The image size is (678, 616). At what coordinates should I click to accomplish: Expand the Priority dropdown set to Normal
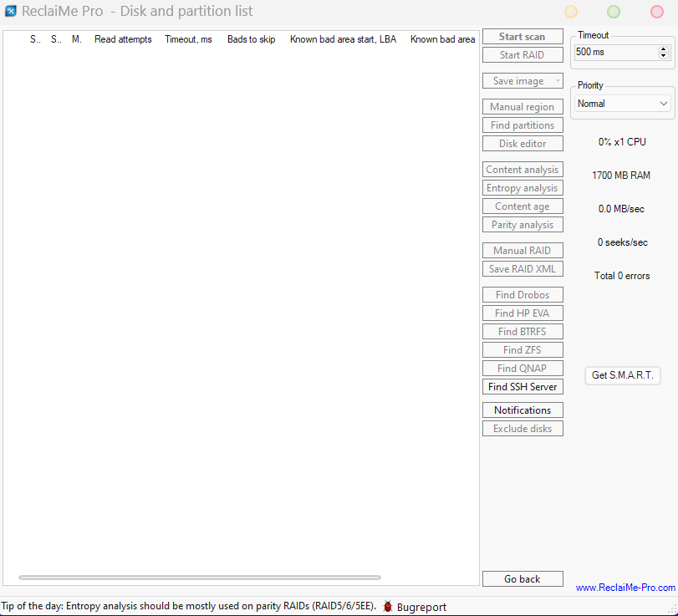tap(623, 104)
